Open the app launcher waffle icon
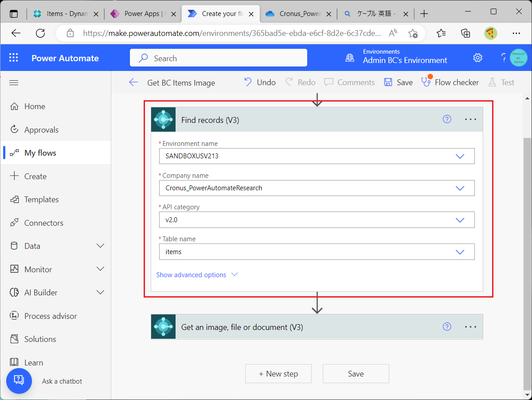 point(13,58)
